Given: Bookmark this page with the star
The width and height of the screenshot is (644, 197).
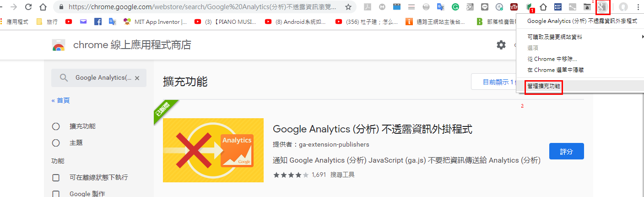Looking at the screenshot, I should [x=348, y=7].
